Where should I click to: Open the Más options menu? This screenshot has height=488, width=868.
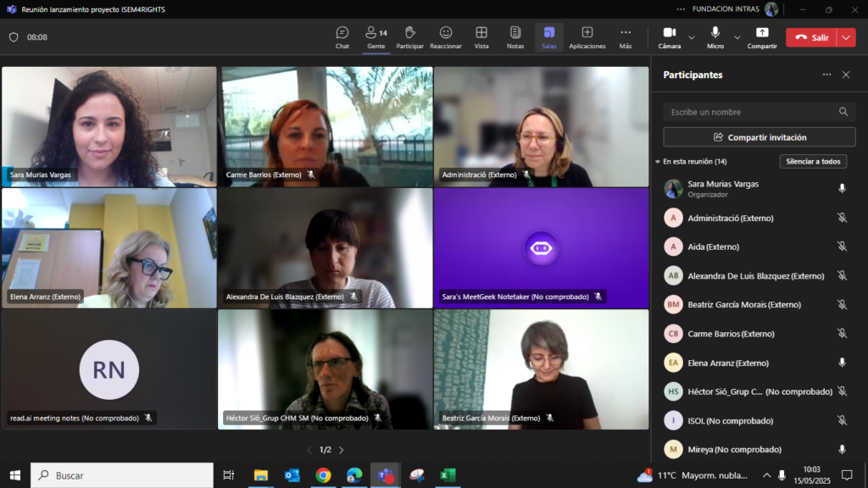pyautogui.click(x=625, y=36)
